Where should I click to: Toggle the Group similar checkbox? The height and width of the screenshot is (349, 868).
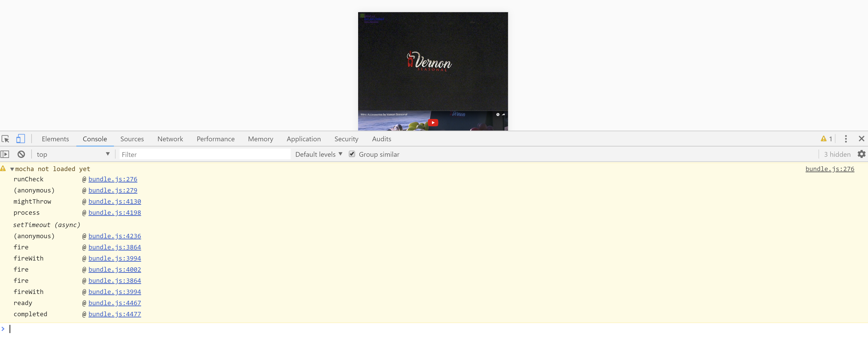coord(352,154)
